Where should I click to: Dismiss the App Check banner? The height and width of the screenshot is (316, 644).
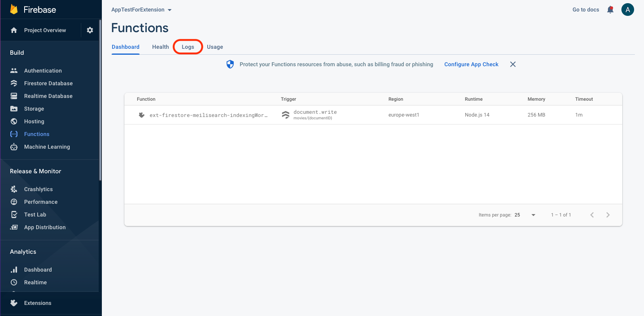(513, 64)
